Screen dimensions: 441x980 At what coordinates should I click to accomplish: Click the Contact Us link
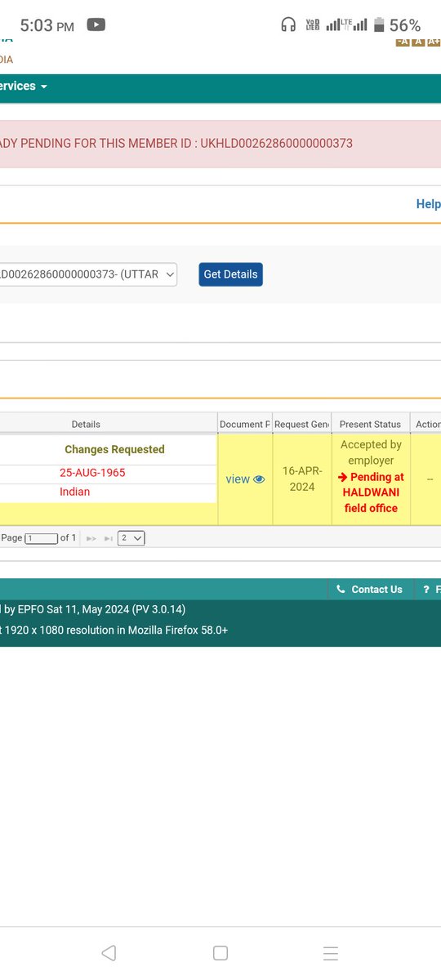tap(376, 590)
